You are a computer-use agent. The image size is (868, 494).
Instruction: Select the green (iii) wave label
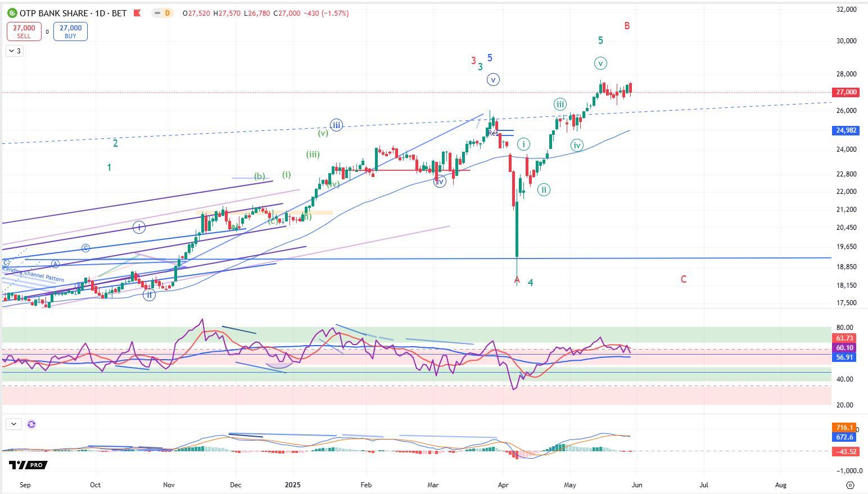[x=313, y=155]
